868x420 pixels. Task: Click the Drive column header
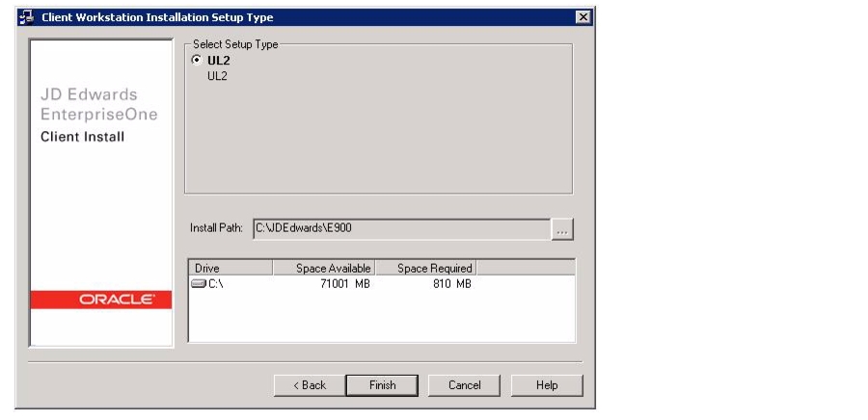231,268
